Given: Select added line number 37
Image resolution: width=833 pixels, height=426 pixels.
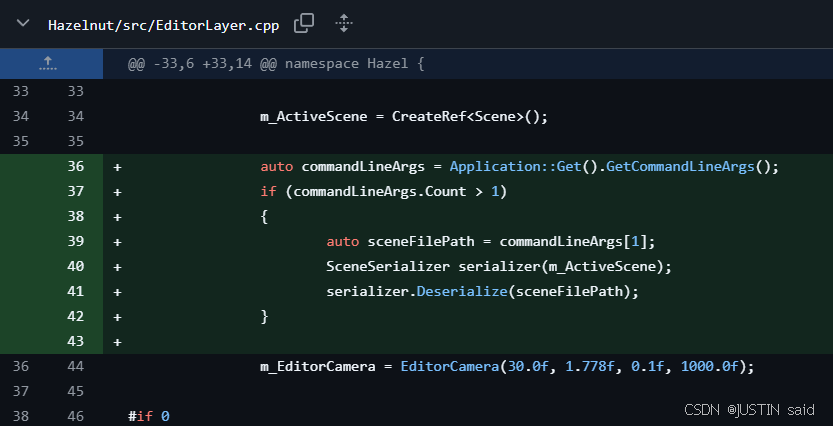Looking at the screenshot, I should tap(77, 191).
